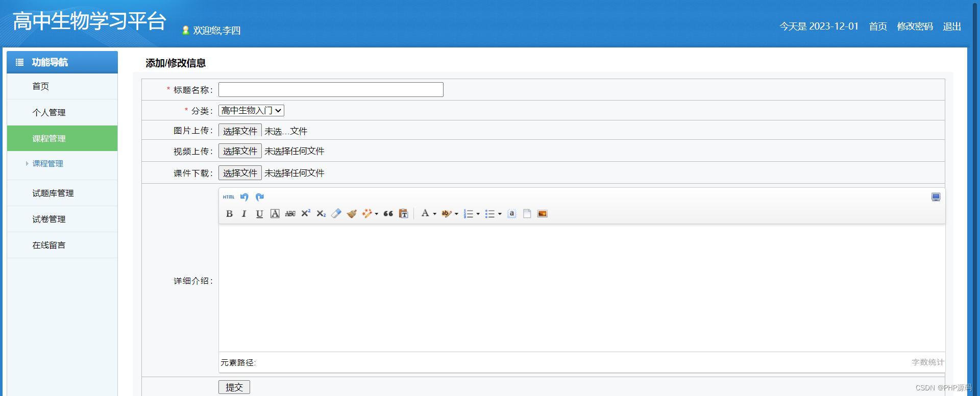Undo the last editor action
The height and width of the screenshot is (396, 980).
pos(244,197)
